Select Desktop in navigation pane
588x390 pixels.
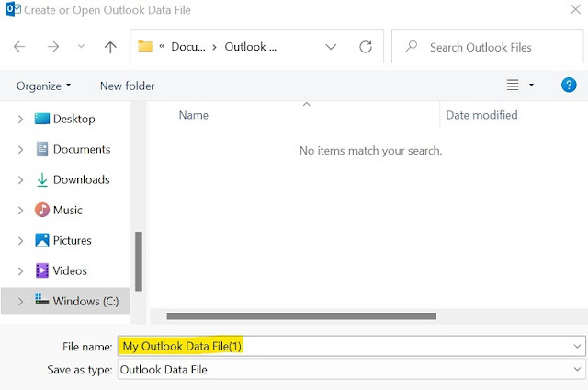[73, 119]
